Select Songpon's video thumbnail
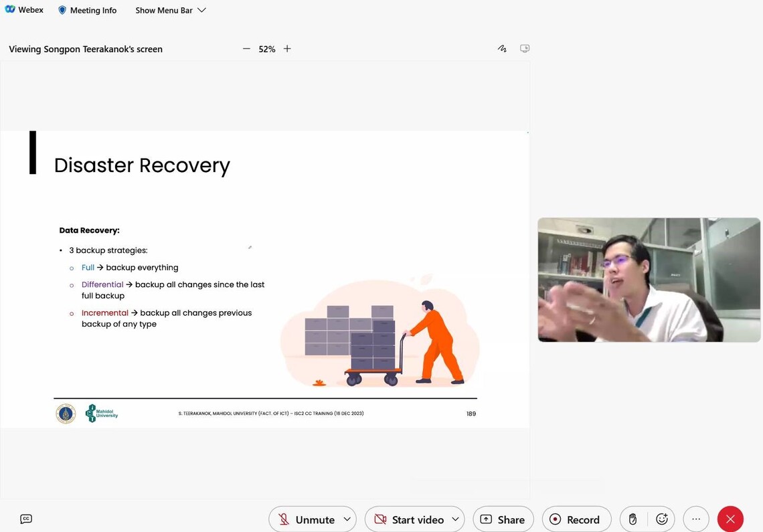 [x=649, y=280]
